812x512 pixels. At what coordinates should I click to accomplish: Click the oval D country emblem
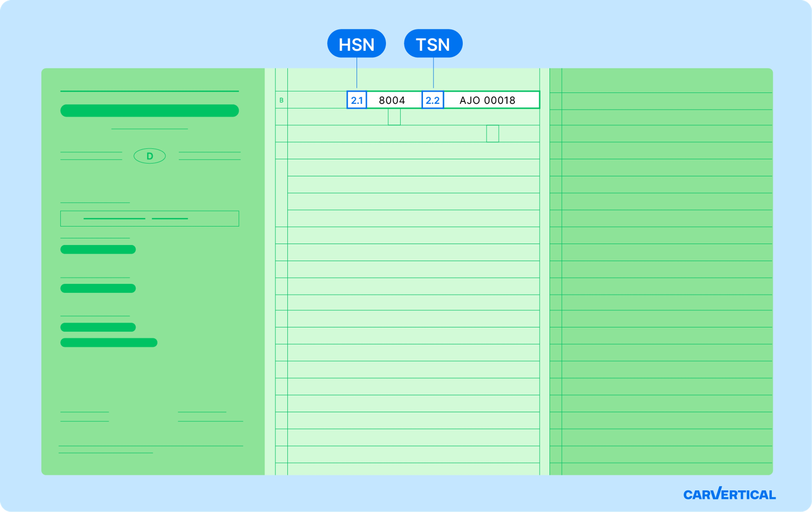[x=150, y=156]
